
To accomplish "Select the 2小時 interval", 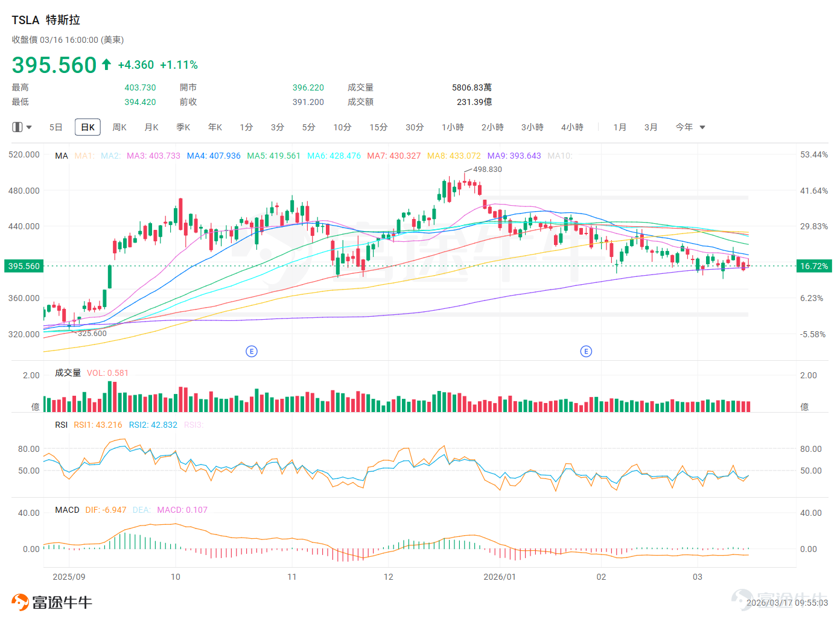I will click(x=492, y=127).
